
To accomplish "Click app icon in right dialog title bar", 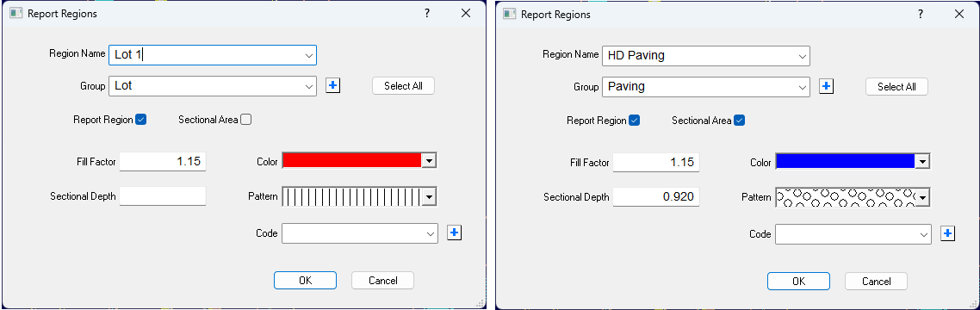I will point(509,14).
